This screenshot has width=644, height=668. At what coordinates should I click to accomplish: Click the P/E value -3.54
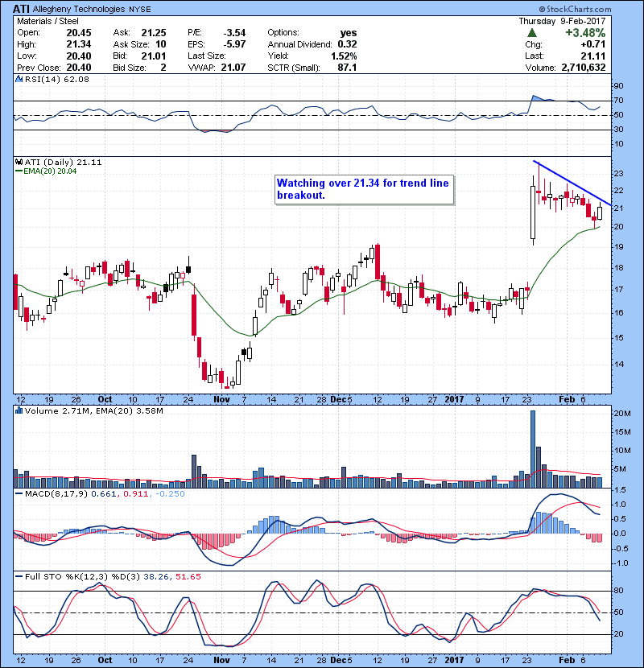click(234, 33)
